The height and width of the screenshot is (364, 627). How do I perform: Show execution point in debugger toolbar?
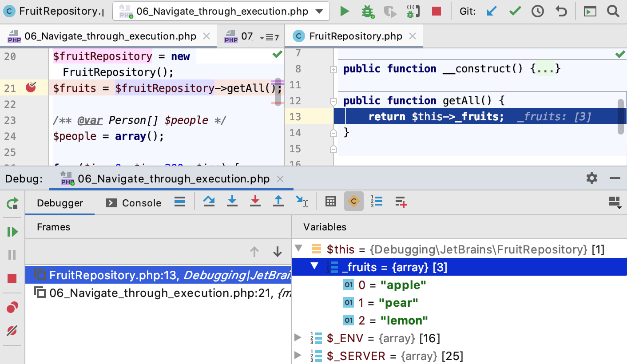[180, 202]
